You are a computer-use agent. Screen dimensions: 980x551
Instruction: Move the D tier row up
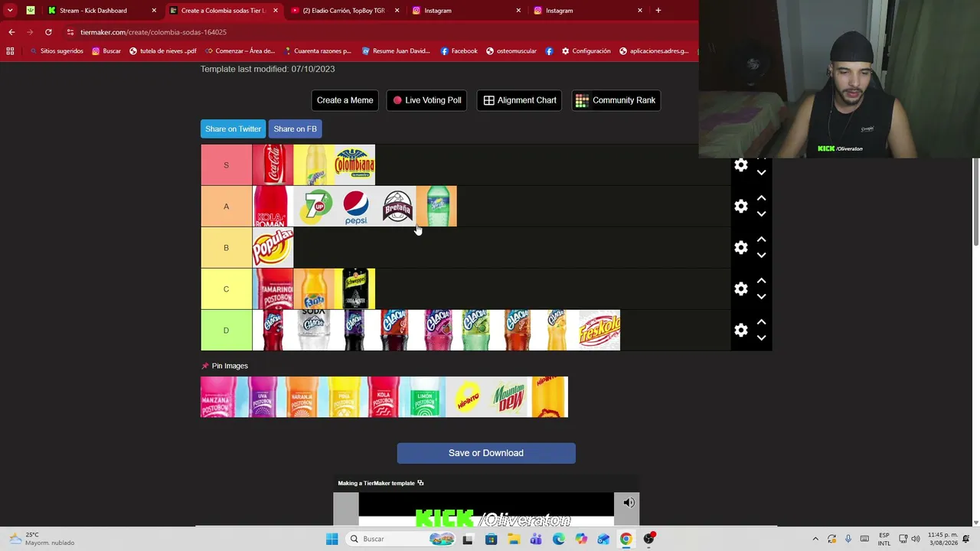click(x=761, y=322)
